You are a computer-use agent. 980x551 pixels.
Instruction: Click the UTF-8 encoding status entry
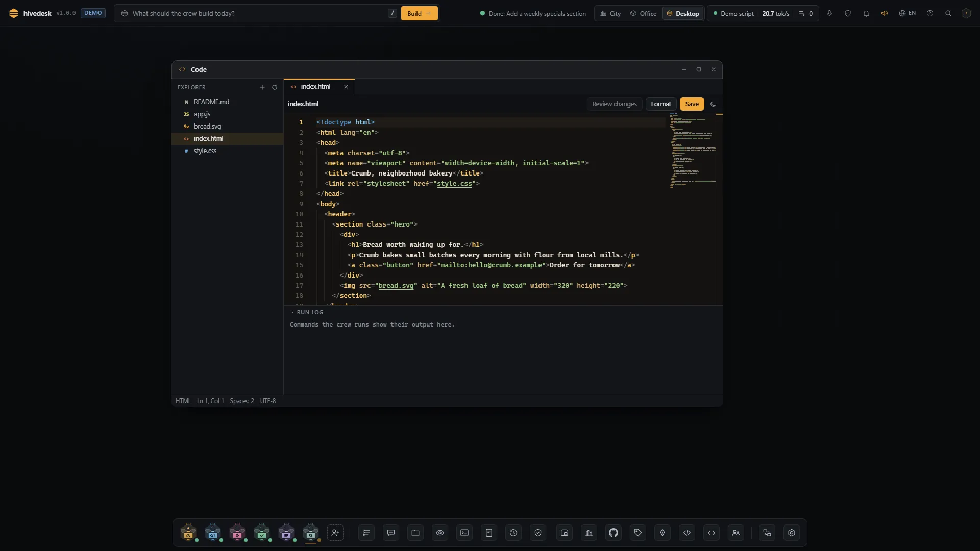tap(268, 401)
